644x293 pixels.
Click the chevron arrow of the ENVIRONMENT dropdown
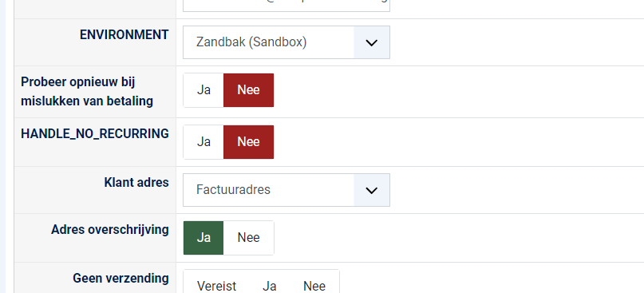[x=371, y=42]
